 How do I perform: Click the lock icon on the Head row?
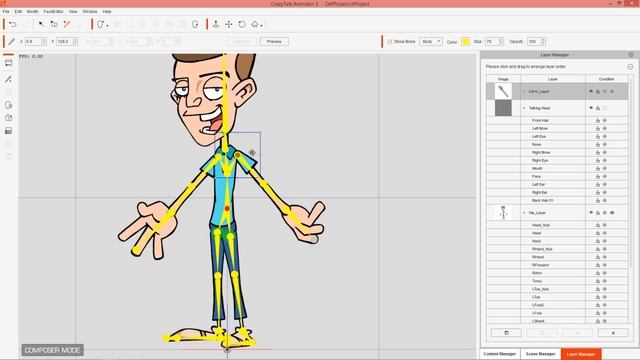598,233
